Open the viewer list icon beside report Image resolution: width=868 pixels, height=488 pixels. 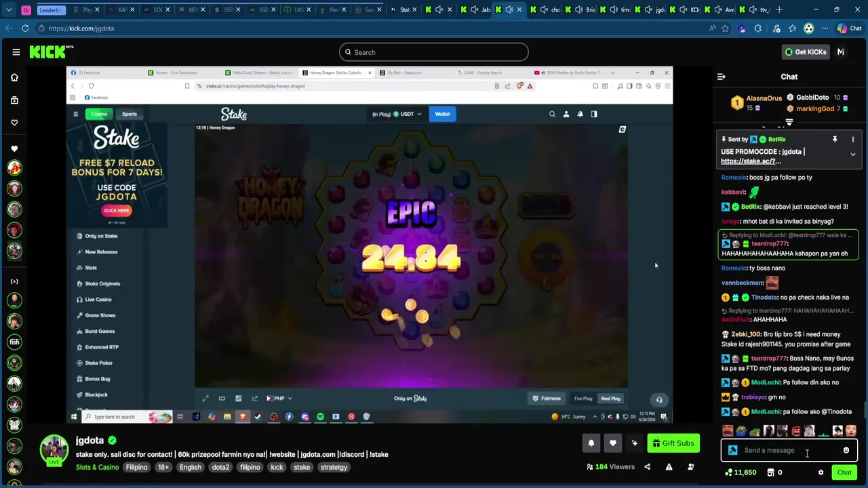point(690,467)
